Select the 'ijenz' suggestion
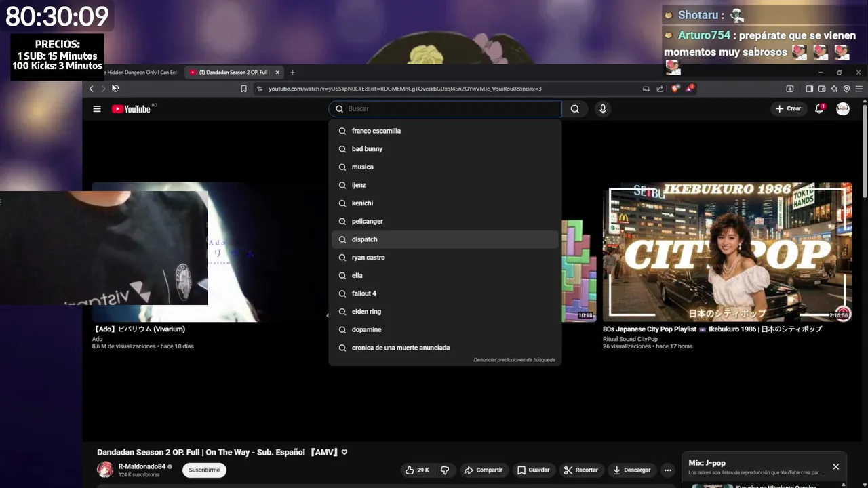This screenshot has width=868, height=488. click(x=445, y=185)
